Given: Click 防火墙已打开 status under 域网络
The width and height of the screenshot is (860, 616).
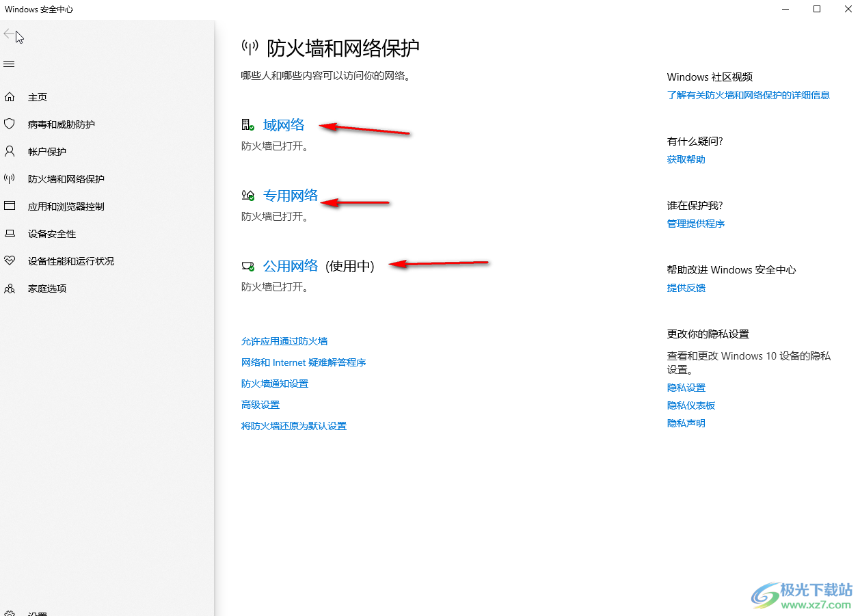Looking at the screenshot, I should [x=275, y=146].
